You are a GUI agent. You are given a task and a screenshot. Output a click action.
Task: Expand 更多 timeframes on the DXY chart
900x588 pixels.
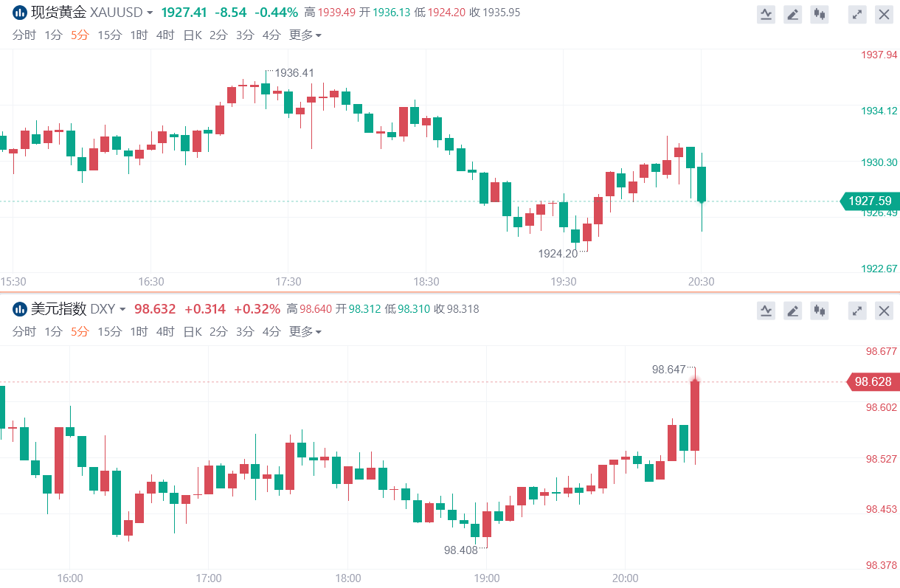coord(305,331)
